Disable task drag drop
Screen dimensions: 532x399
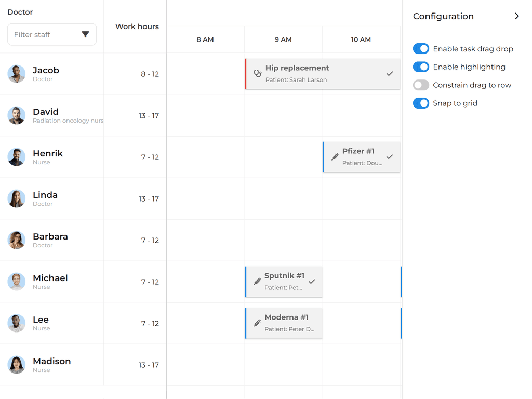(x=421, y=48)
